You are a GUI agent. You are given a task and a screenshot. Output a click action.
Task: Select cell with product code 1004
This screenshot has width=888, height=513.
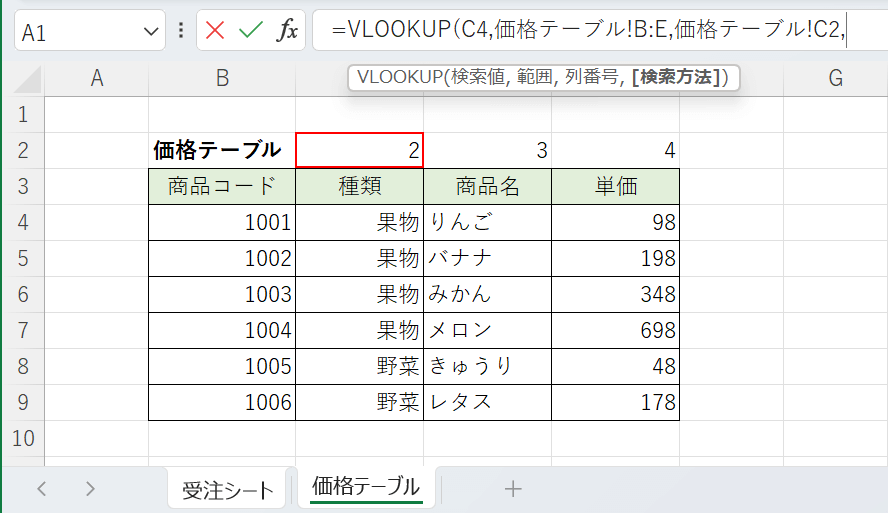pos(222,330)
